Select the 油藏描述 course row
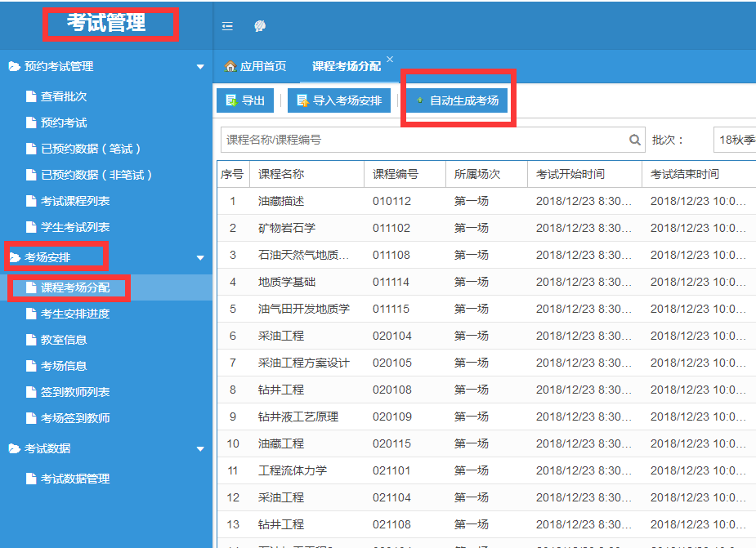This screenshot has height=548, width=756. [x=281, y=201]
